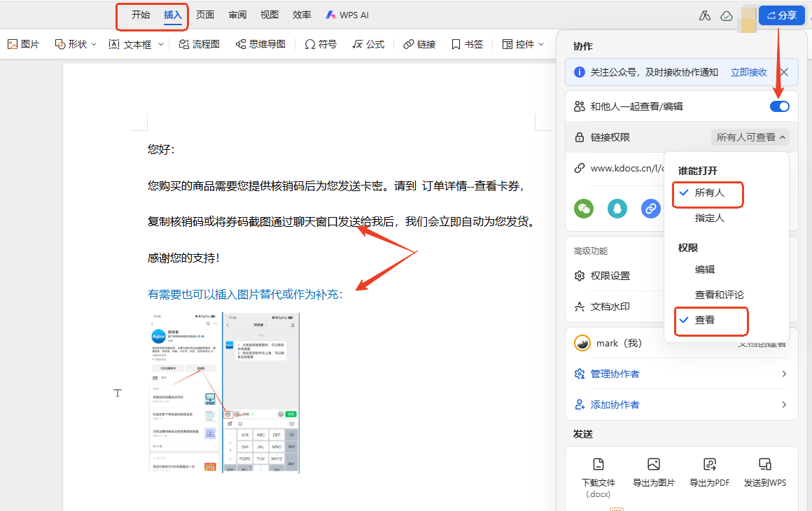Click 导出为PDF export icon
The image size is (812, 511).
(x=709, y=472)
